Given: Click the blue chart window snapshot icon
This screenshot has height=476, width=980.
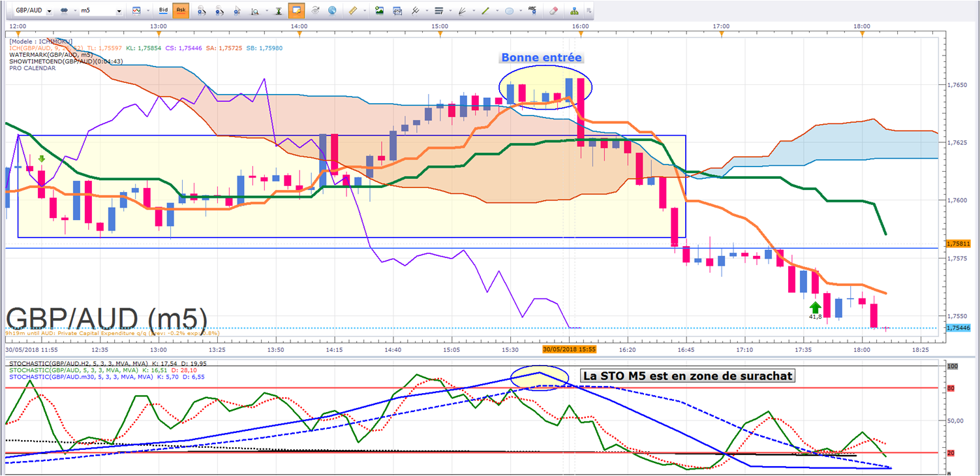Looking at the screenshot, I should [x=397, y=11].
